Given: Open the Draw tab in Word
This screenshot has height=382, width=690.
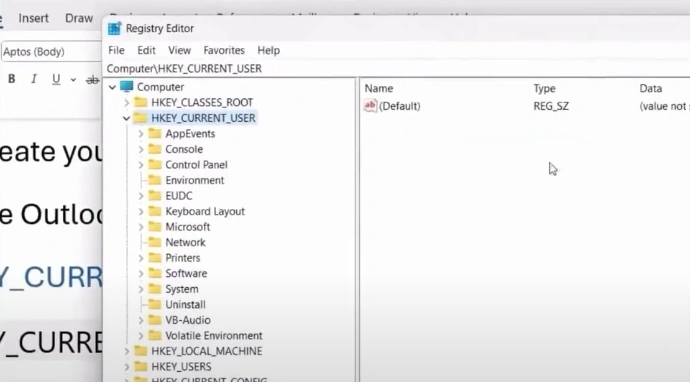Looking at the screenshot, I should (x=79, y=18).
